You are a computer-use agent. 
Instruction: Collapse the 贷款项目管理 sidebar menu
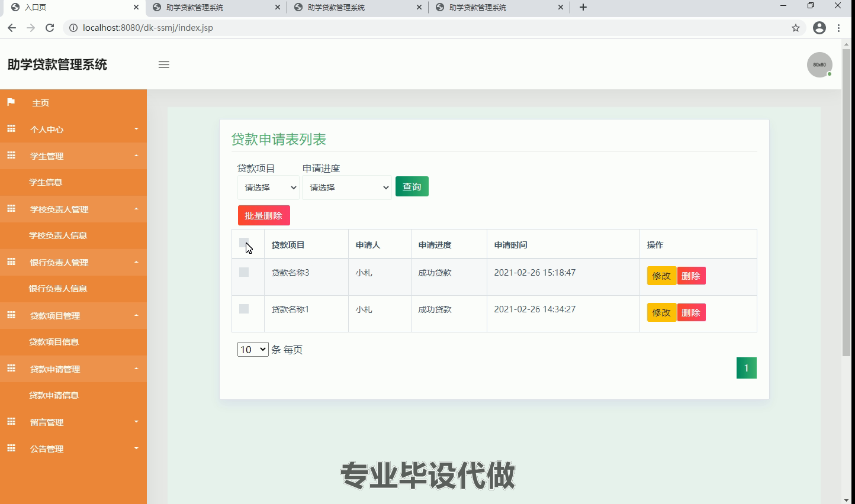(x=73, y=315)
